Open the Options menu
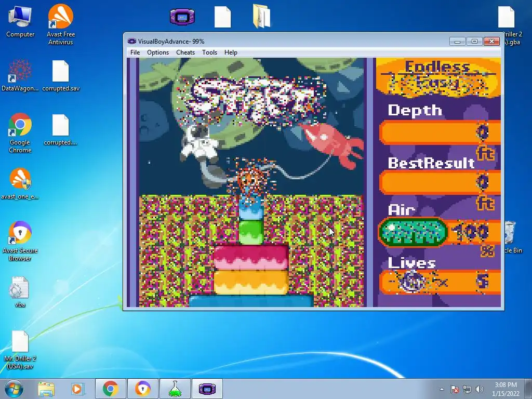 pos(158,52)
